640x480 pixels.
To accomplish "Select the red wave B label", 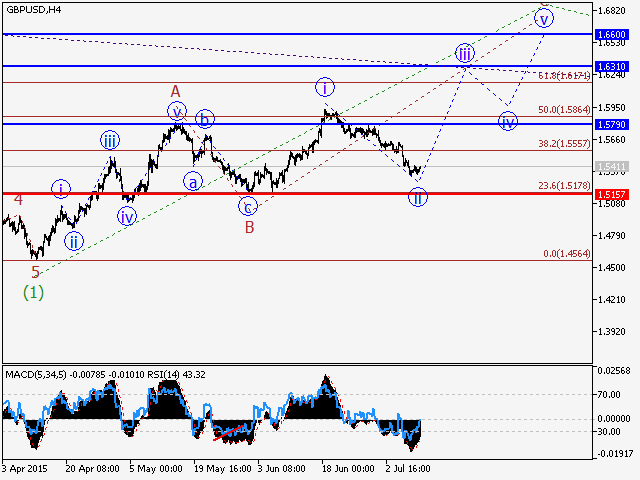I will tap(249, 227).
